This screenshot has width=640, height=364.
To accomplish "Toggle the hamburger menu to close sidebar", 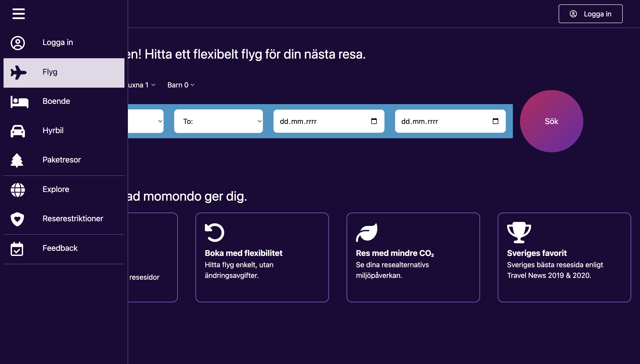I will (18, 14).
